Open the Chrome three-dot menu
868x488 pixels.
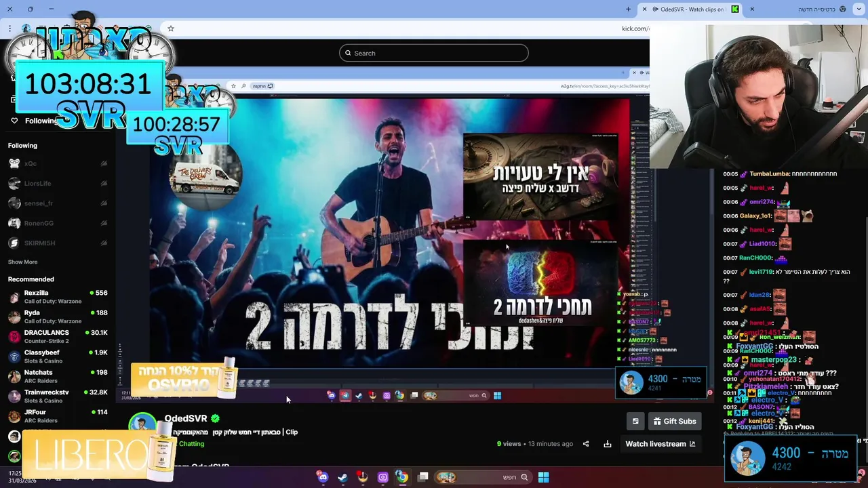click(9, 28)
